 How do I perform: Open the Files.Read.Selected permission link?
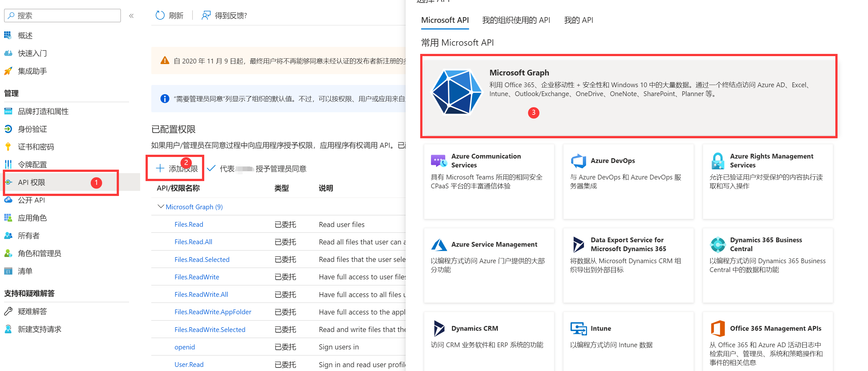[x=202, y=259]
